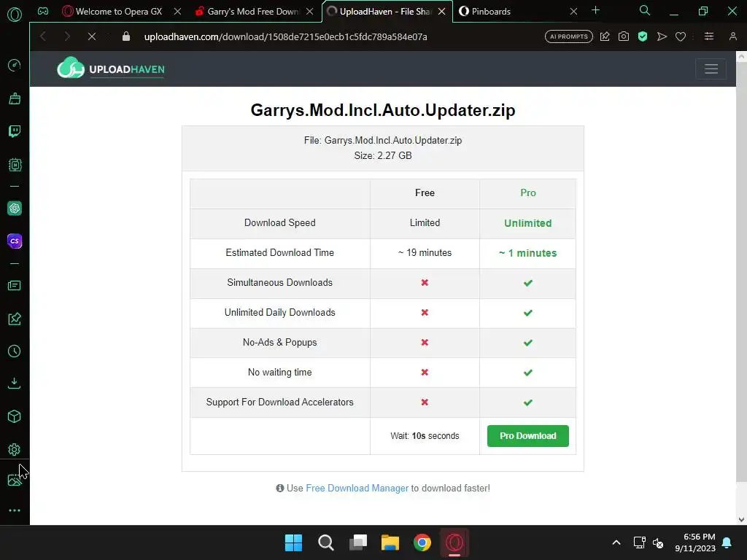Open hot tabs killer CPU icon
Viewport: 747px width, 560px height.
coord(15,165)
